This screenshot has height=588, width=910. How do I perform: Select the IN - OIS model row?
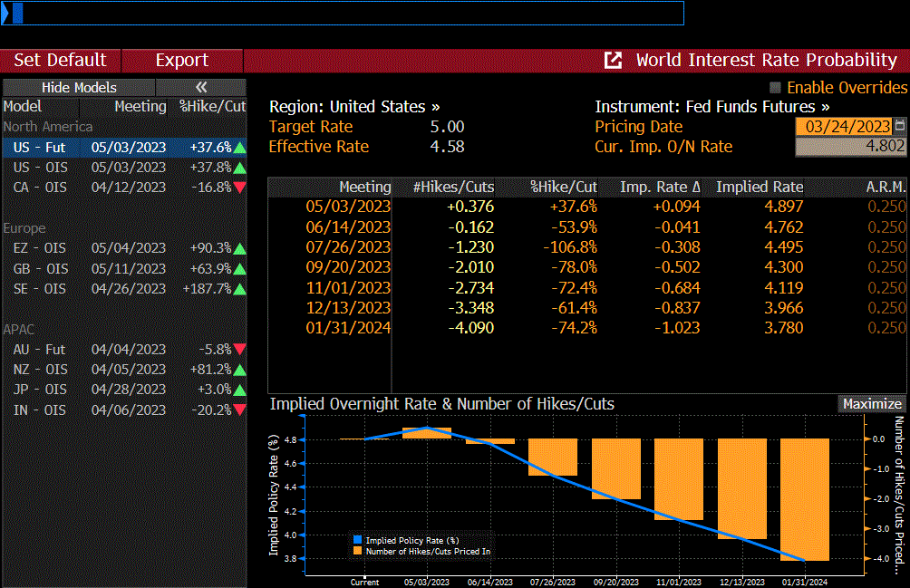click(124, 410)
